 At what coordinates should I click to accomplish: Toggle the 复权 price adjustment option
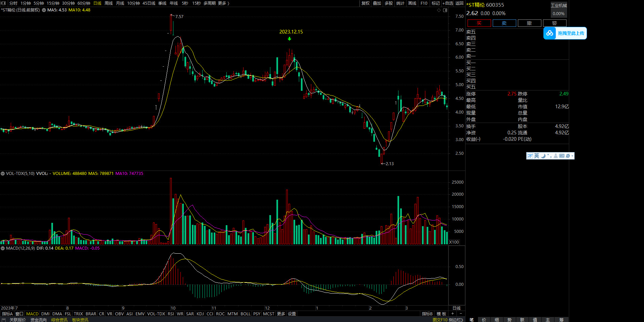365,3
